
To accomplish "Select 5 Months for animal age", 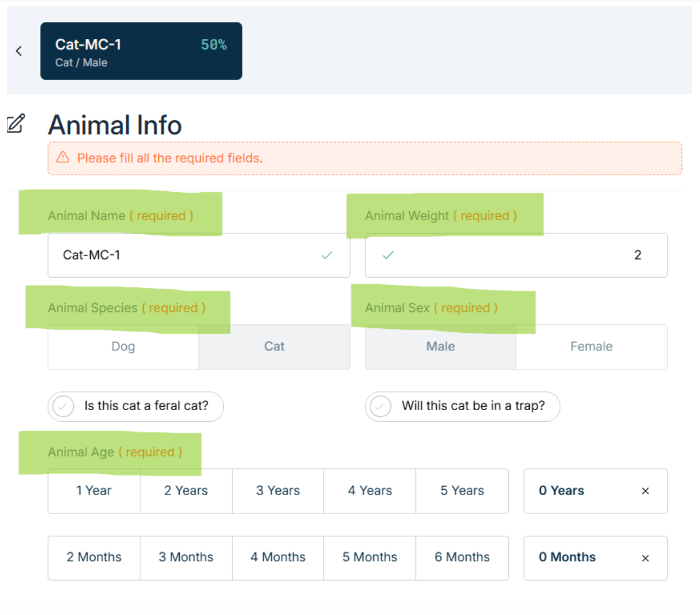I will (369, 558).
